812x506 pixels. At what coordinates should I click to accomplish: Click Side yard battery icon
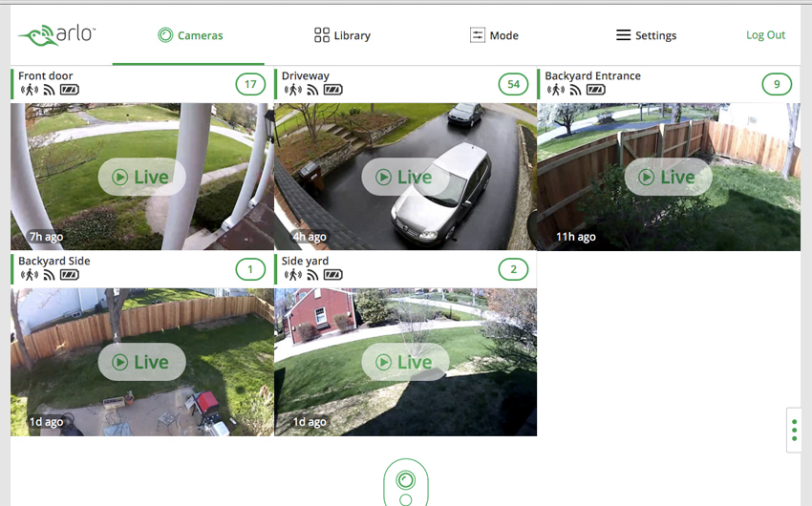pos(333,275)
